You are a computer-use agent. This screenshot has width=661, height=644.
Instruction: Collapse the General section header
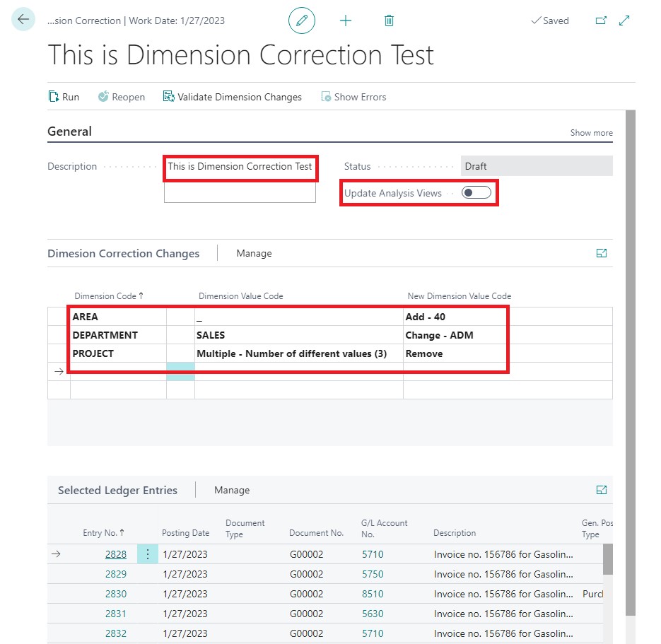pos(69,131)
